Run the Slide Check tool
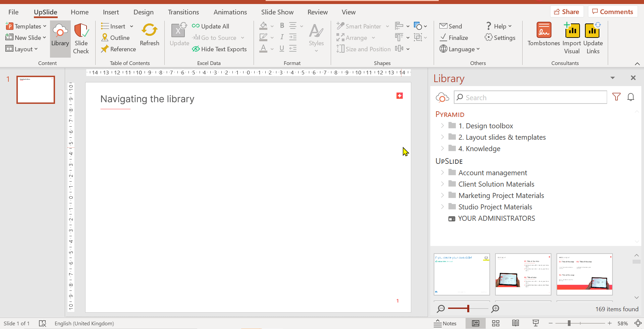Viewport: 644px width, 329px height. click(81, 39)
